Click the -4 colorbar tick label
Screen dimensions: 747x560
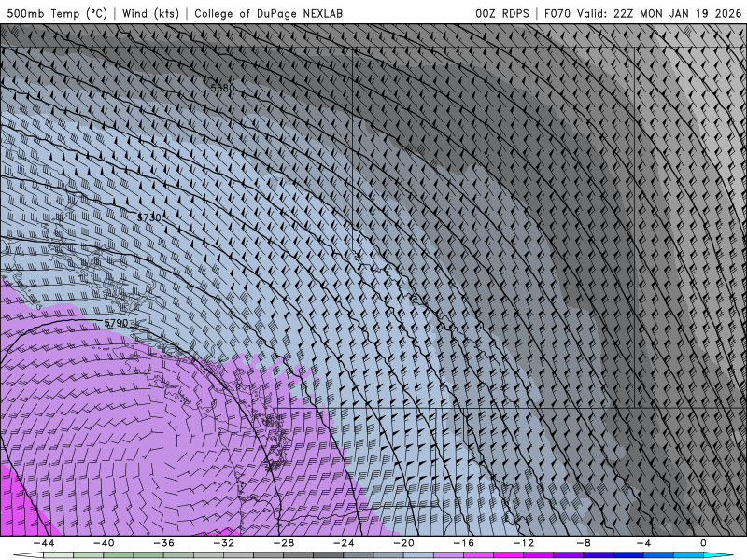(644, 543)
